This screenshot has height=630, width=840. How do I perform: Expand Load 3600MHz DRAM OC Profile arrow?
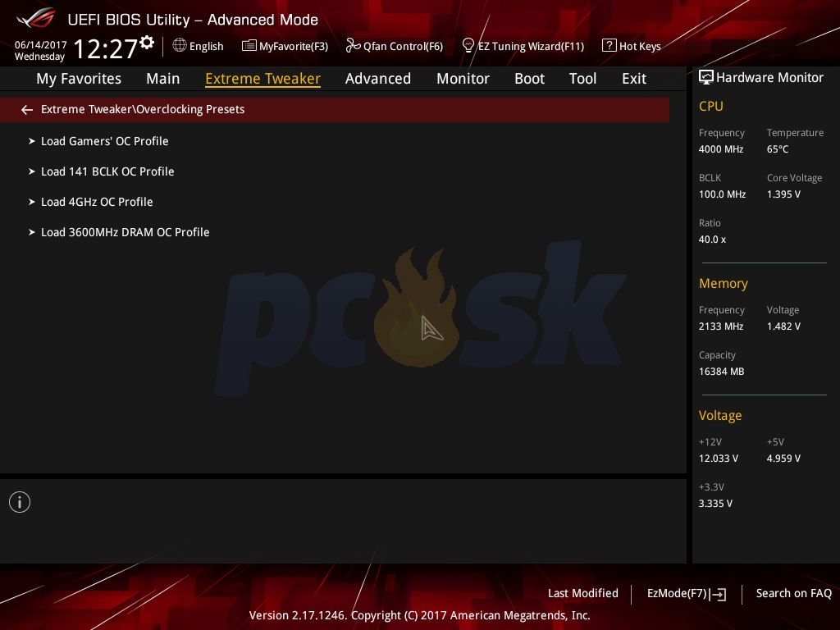32,232
